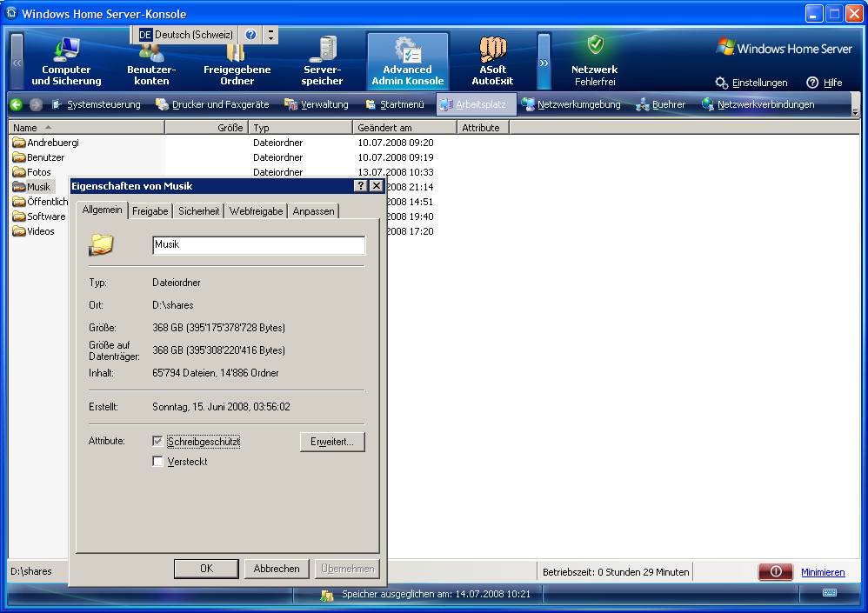The height and width of the screenshot is (613, 868).
Task: Open the language bar options arrow
Action: (270, 35)
